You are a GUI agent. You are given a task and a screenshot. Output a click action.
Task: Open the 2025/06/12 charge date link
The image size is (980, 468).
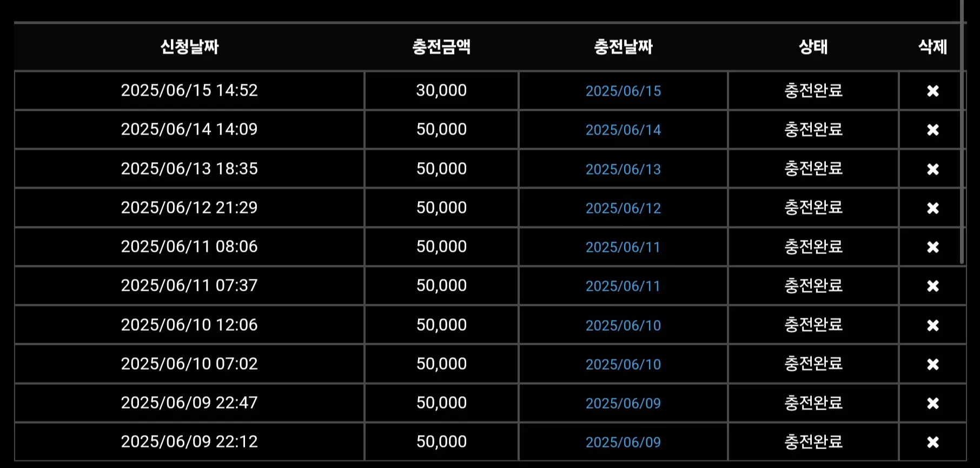(623, 208)
